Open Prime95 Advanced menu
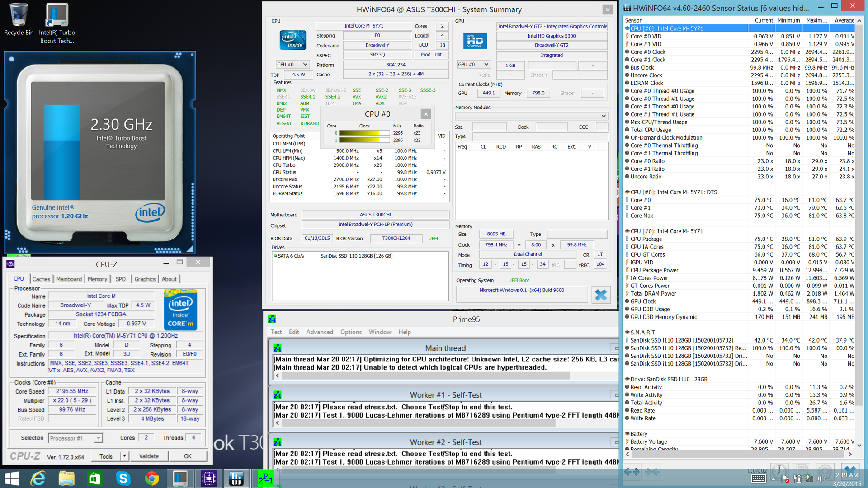The width and height of the screenshot is (868, 488). 320,332
